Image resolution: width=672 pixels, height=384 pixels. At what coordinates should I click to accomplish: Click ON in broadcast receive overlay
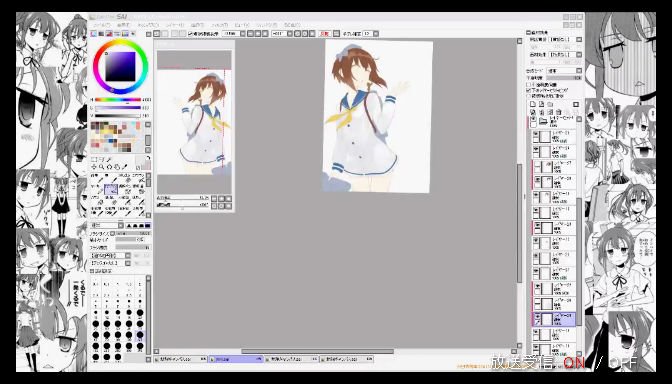pos(574,363)
